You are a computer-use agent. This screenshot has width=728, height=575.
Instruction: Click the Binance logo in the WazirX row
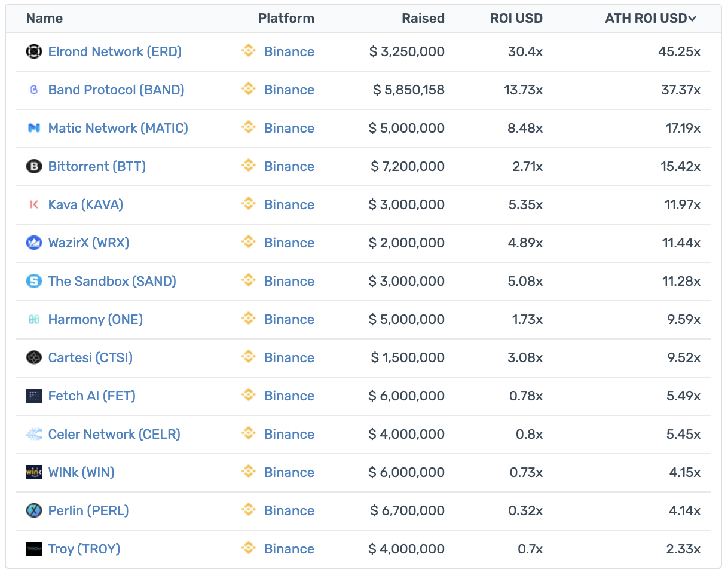coord(249,242)
